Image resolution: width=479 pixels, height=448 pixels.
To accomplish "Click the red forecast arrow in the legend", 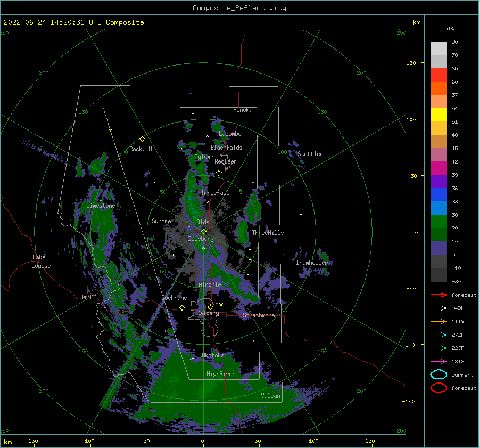I will (x=439, y=295).
